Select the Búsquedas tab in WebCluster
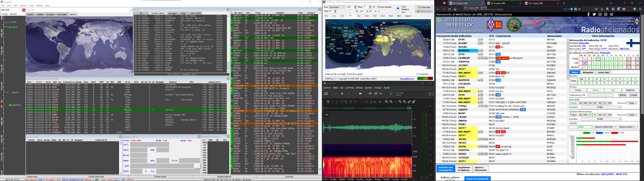The height and width of the screenshot is (181, 644). (x=588, y=72)
